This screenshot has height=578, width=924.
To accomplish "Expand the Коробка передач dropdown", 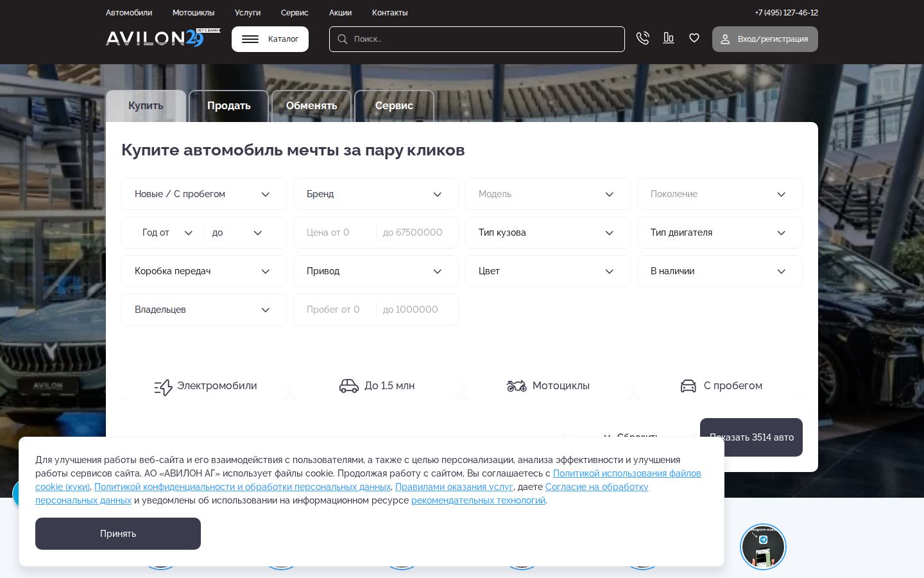I will coord(203,271).
